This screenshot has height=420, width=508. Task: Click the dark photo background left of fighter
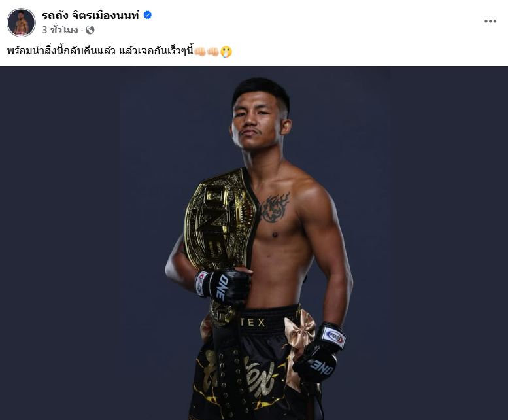point(81,243)
